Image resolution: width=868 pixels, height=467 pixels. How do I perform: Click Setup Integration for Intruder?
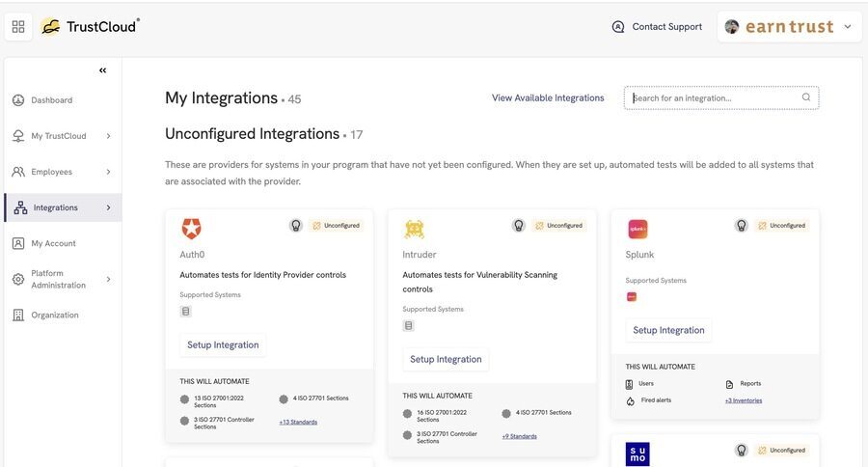point(446,359)
